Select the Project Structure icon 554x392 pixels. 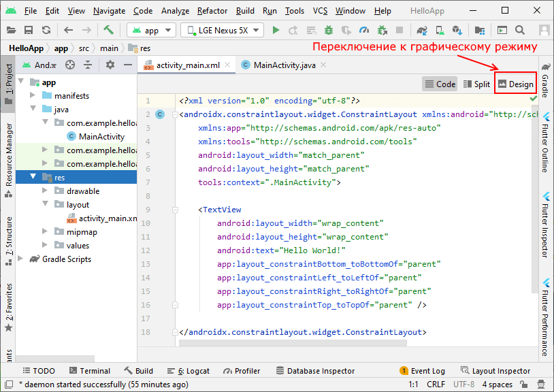[479, 30]
